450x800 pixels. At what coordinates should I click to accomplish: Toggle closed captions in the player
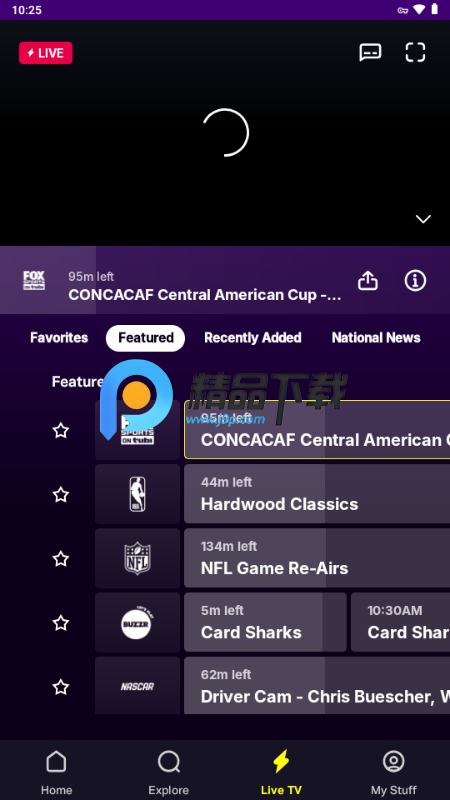[370, 52]
